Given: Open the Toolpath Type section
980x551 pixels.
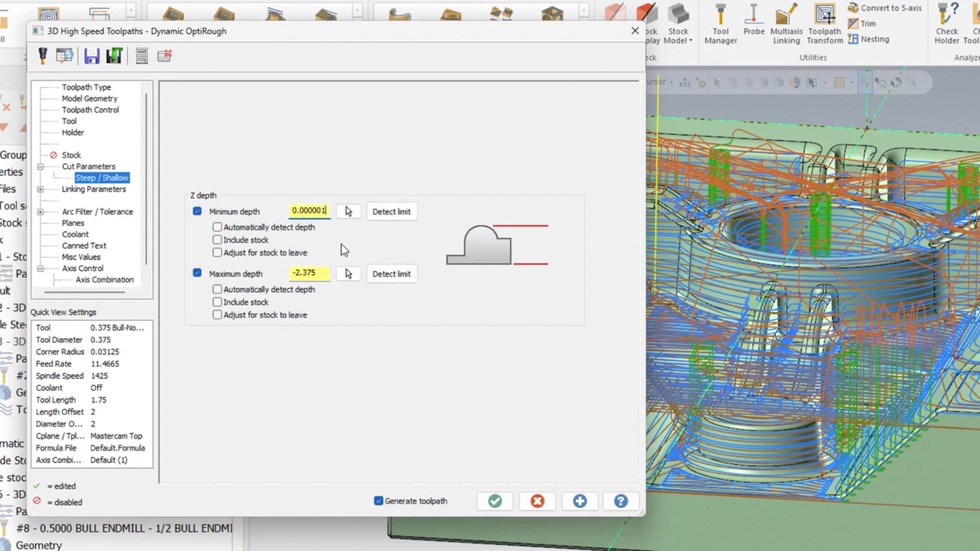Looking at the screenshot, I should [x=86, y=86].
